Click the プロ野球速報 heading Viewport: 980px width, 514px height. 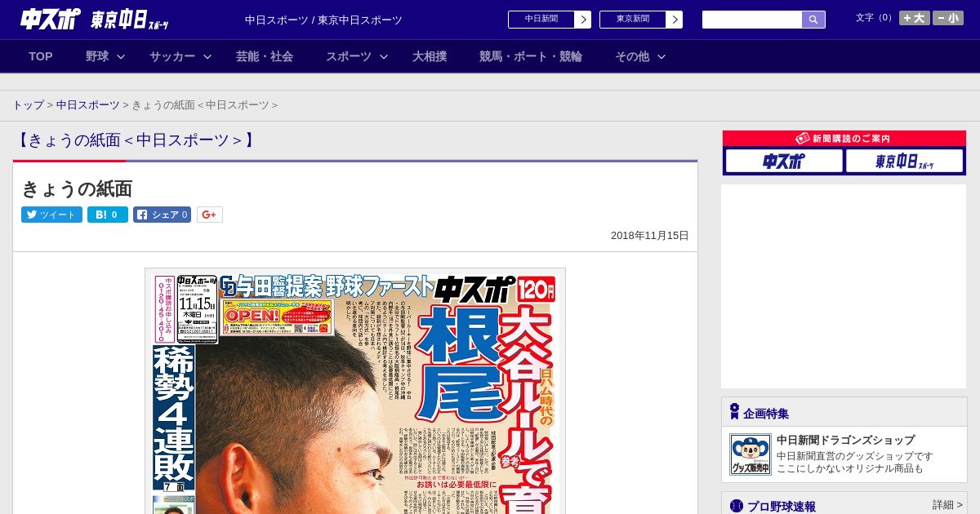coord(782,507)
